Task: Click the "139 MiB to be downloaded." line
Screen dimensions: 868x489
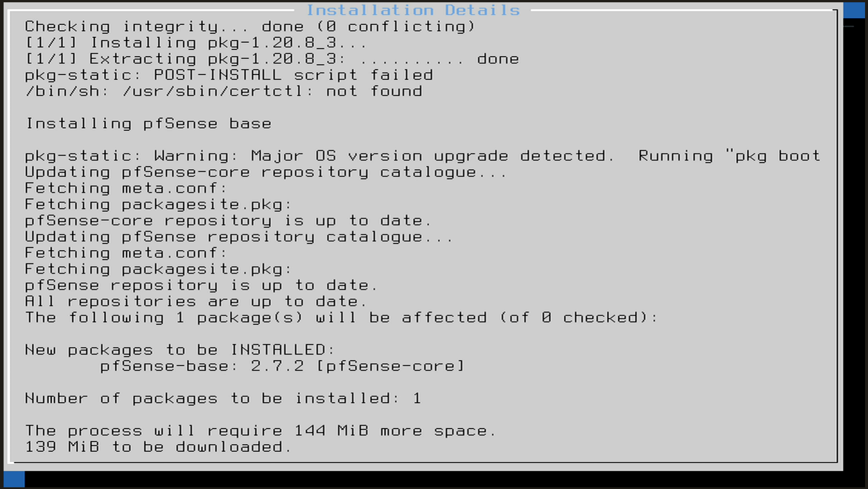Action: pos(158,447)
